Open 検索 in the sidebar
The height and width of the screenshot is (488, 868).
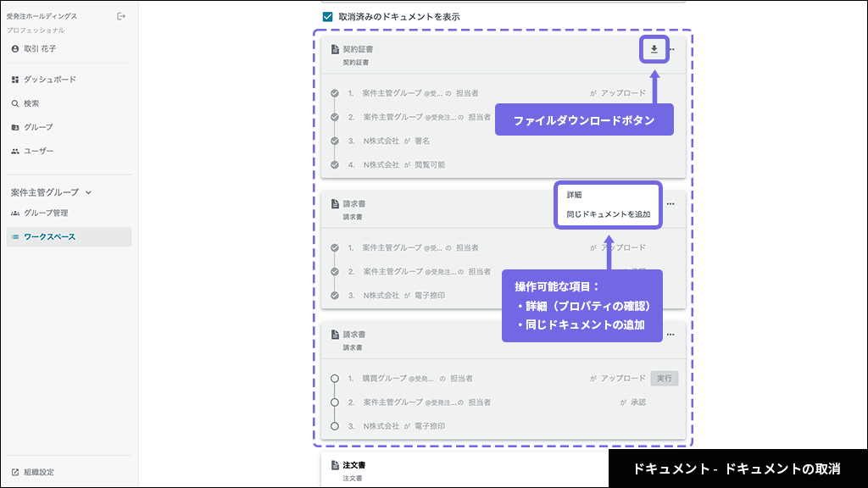pos(70,103)
